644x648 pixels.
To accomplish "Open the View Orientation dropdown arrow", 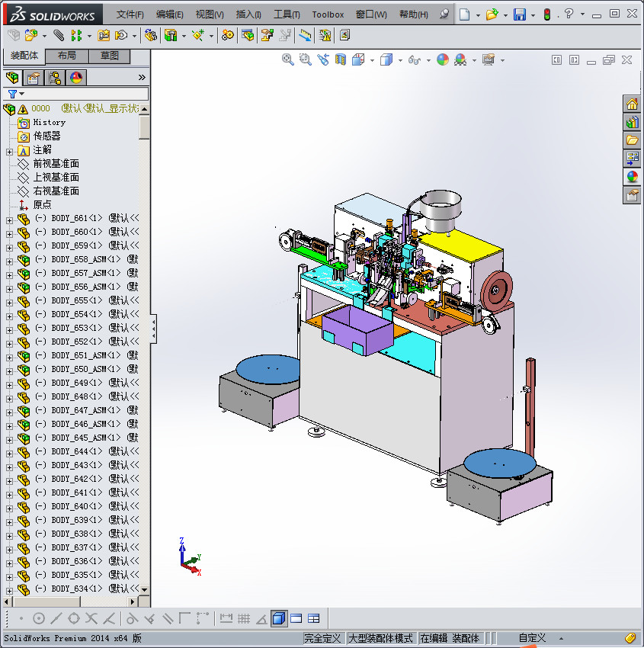I will tap(372, 61).
